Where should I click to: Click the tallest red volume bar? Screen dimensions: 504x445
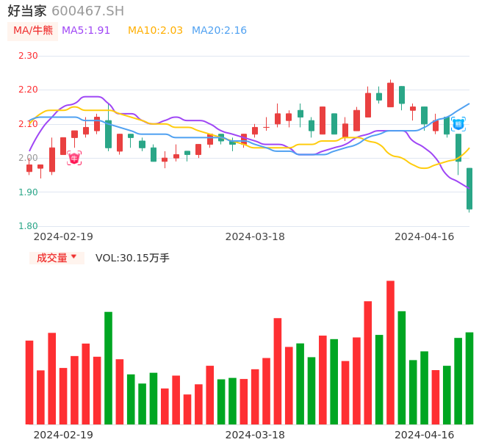[x=390, y=352]
